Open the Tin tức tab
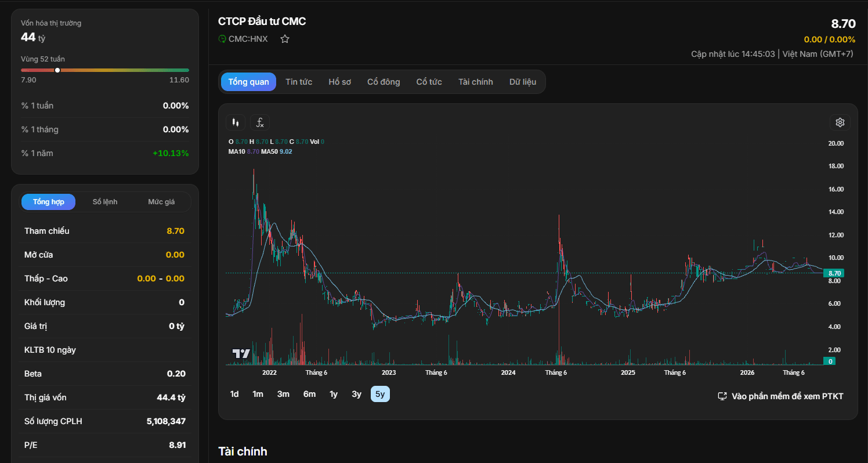 pos(299,82)
